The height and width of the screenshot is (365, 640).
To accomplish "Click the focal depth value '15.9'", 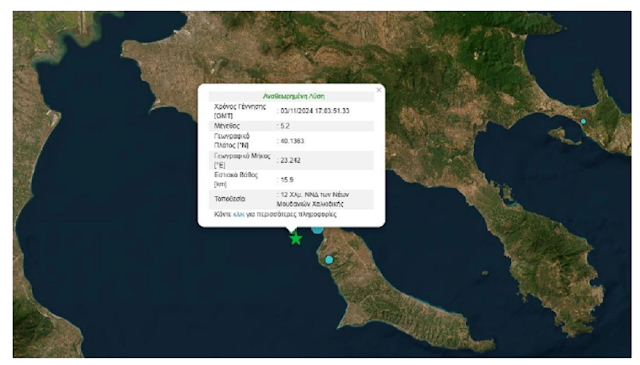I will [287, 179].
